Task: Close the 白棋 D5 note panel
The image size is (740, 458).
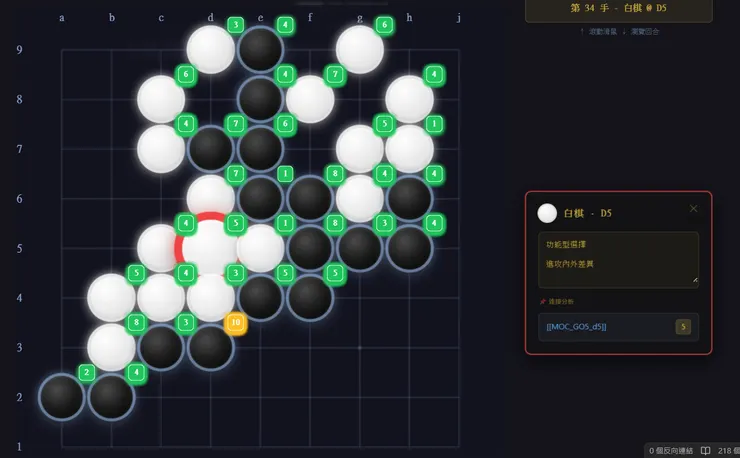Action: 693,209
